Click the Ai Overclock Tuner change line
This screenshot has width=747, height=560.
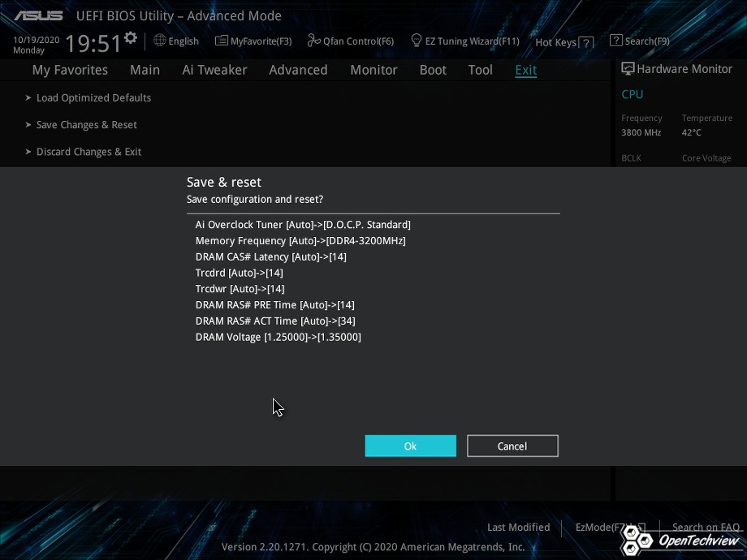[303, 224]
